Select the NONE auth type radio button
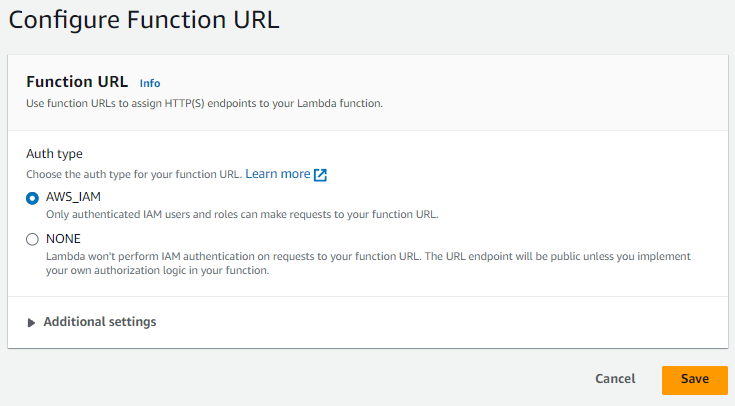 click(x=32, y=240)
